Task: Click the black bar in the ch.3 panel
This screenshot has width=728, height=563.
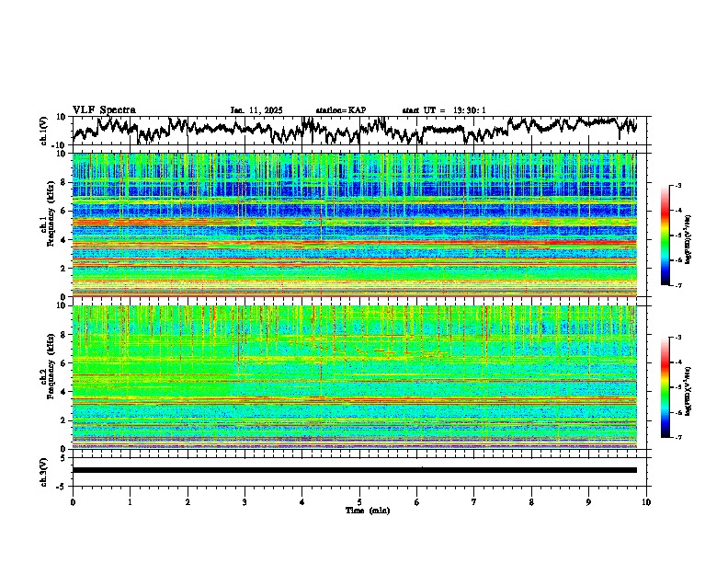Action: point(355,470)
